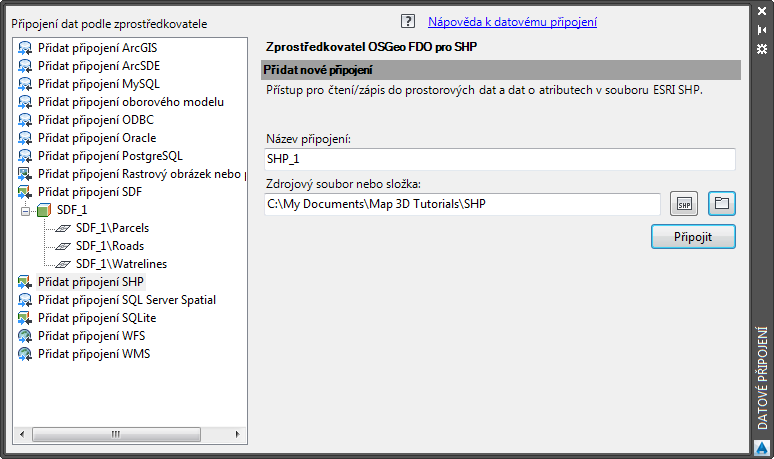Choose Přidat připojení ArcGIS provider

coord(97,48)
